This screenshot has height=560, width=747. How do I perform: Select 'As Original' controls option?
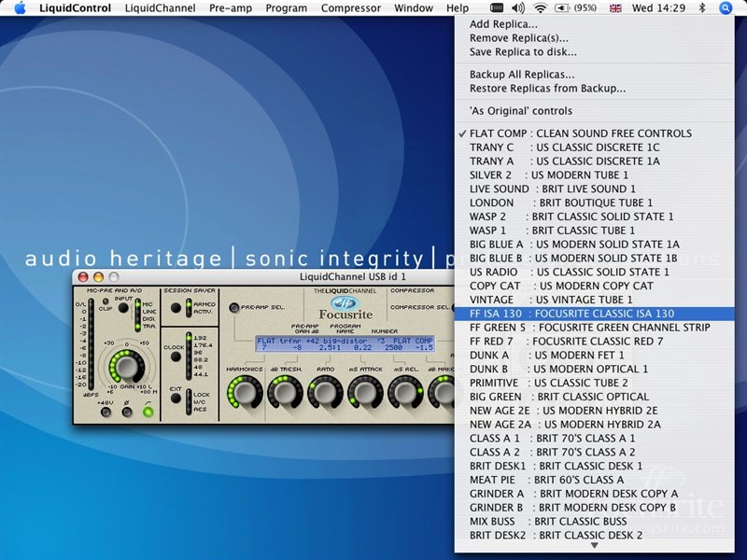click(x=594, y=111)
